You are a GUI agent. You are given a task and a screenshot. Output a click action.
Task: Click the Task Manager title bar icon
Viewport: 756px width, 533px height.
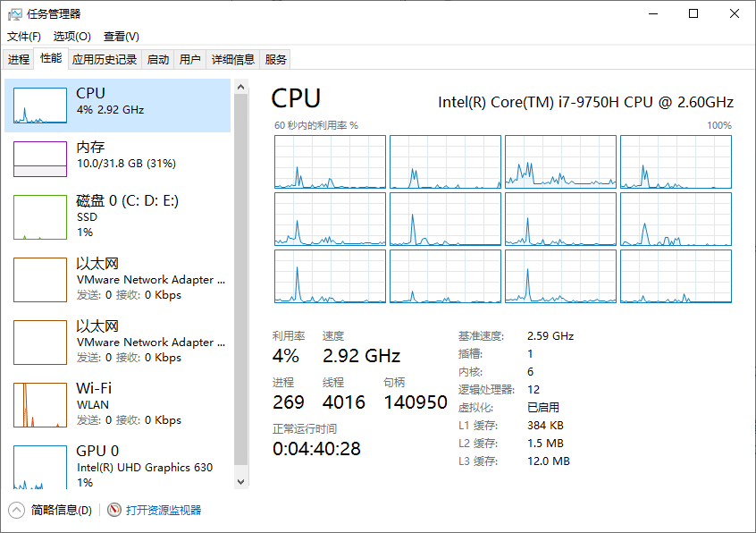15,14
